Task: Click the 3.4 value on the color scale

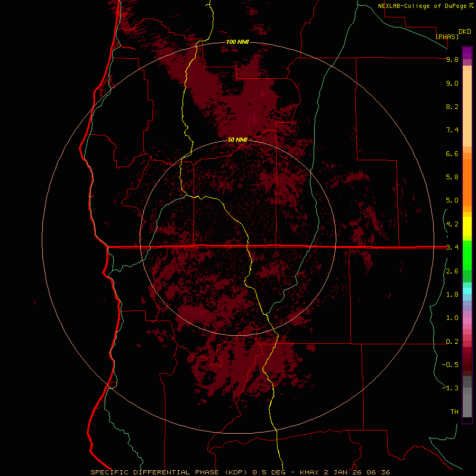Action: pos(452,248)
